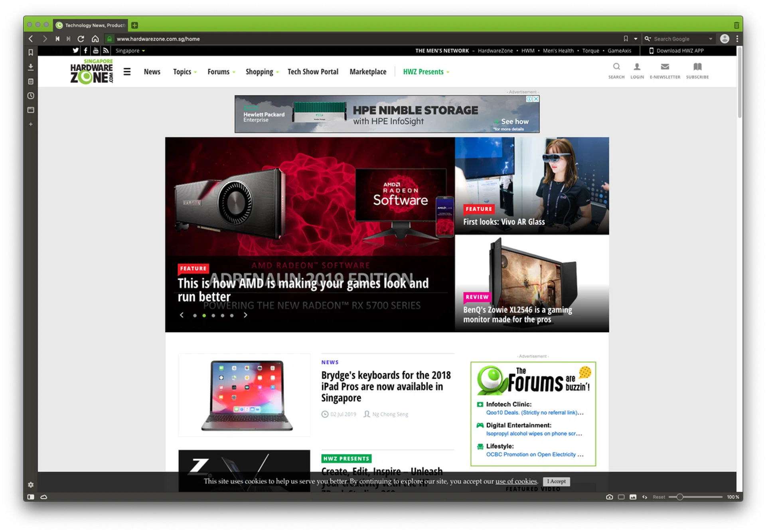Open HardwareZone's Twitter page
Screen dimensions: 766x532
75,51
